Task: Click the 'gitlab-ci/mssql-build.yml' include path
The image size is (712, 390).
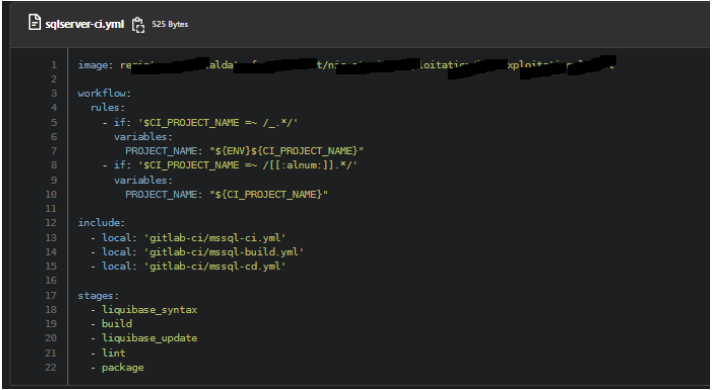Action: [223, 252]
